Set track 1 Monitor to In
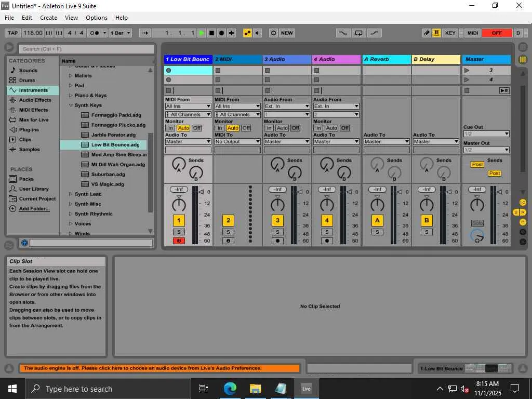This screenshot has height=399, width=532. [170, 128]
